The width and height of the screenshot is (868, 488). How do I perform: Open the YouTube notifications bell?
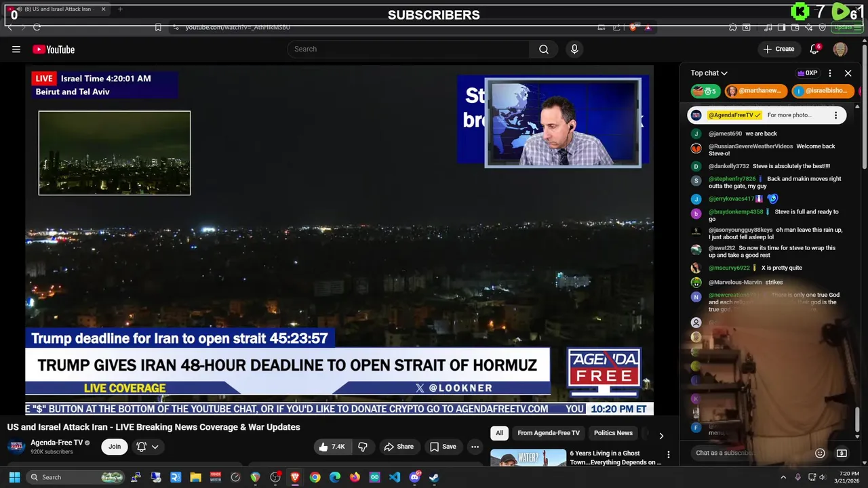(x=814, y=49)
